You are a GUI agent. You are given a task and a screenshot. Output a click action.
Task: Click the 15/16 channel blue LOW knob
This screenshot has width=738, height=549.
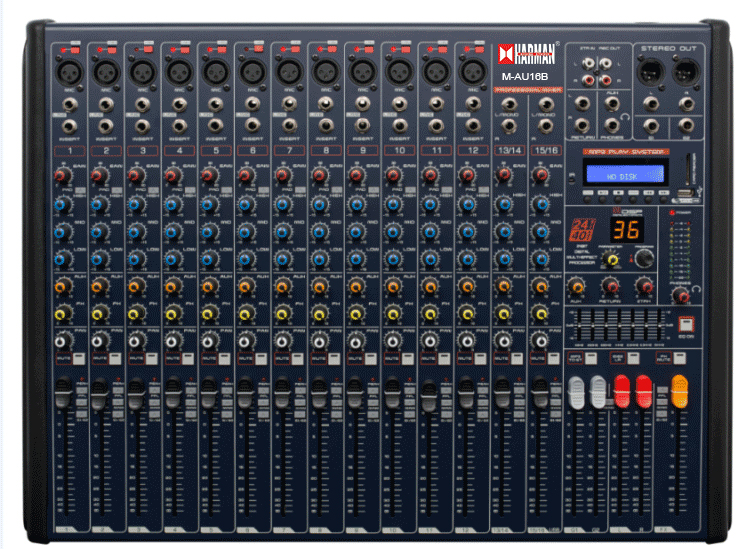(x=541, y=259)
